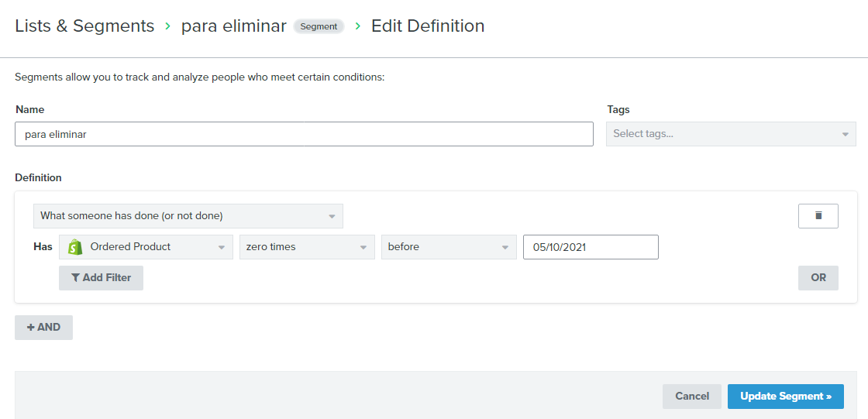The width and height of the screenshot is (868, 419).
Task: Go to Lists & Segments breadcrumb
Action: point(84,26)
